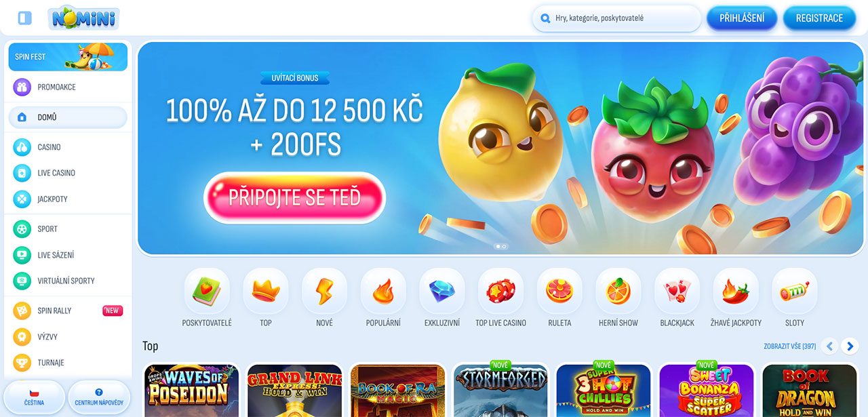Viewport: 868px width, 417px height.
Task: Select the Top crown category icon
Action: tap(266, 291)
